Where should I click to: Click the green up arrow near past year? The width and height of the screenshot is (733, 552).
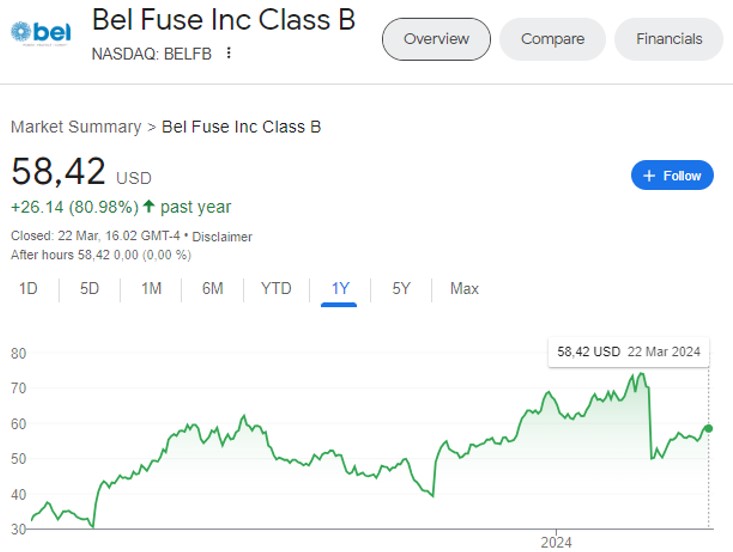149,206
